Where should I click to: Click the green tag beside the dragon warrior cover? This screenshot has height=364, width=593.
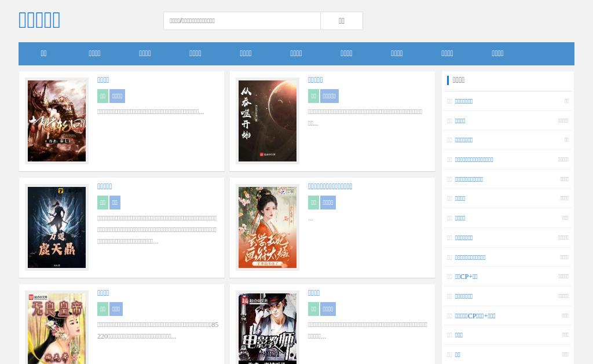[103, 96]
